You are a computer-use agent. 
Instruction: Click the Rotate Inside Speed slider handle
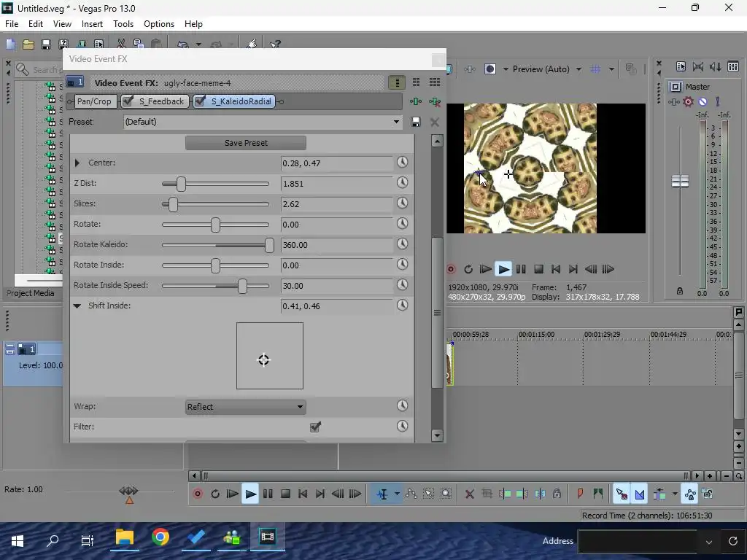click(x=242, y=286)
